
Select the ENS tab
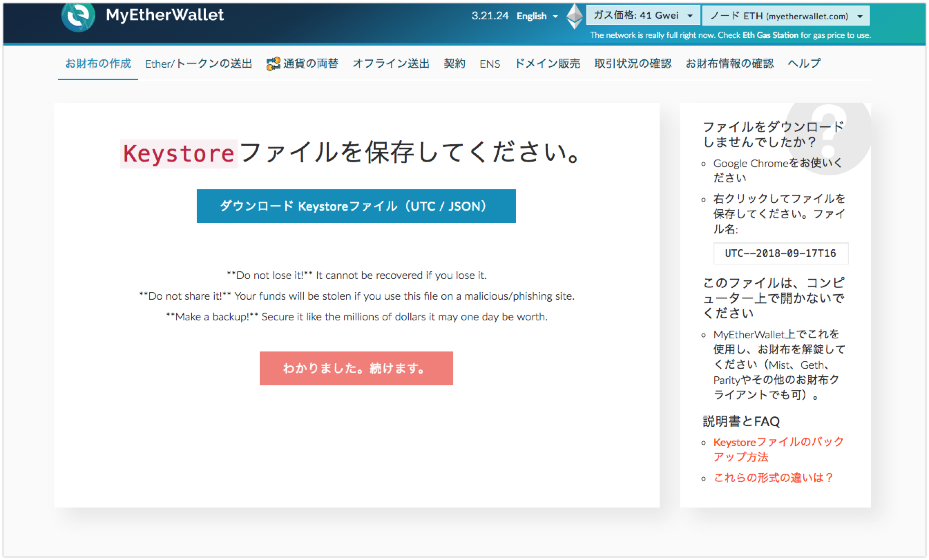490,64
